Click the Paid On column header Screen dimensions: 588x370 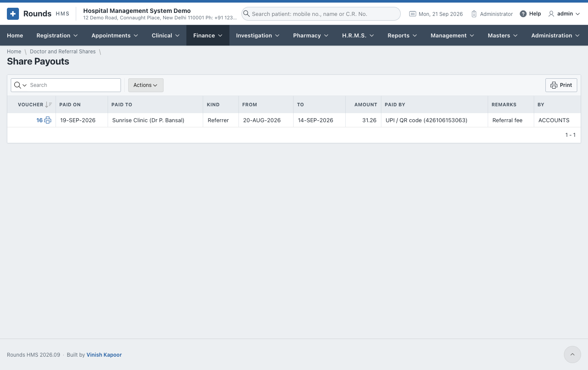pos(70,105)
